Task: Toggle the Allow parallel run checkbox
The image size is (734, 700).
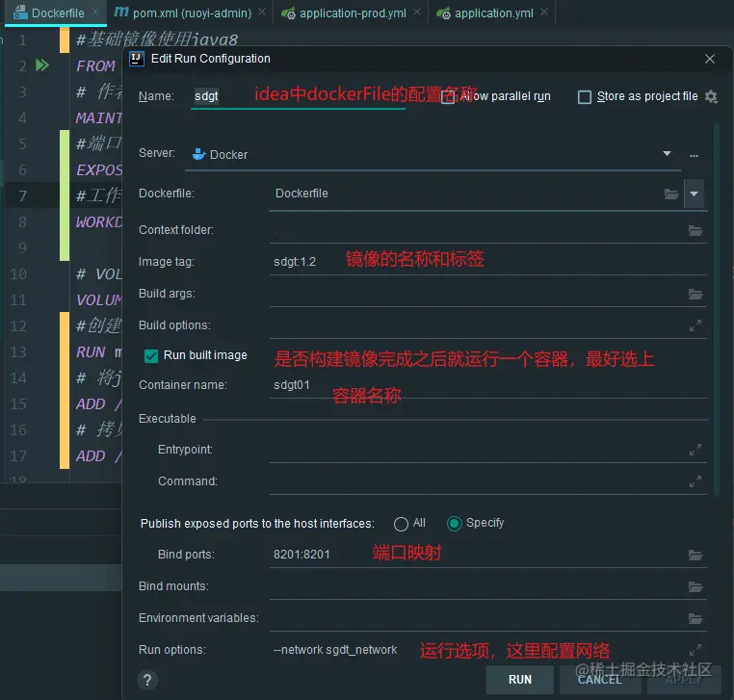Action: click(448, 97)
